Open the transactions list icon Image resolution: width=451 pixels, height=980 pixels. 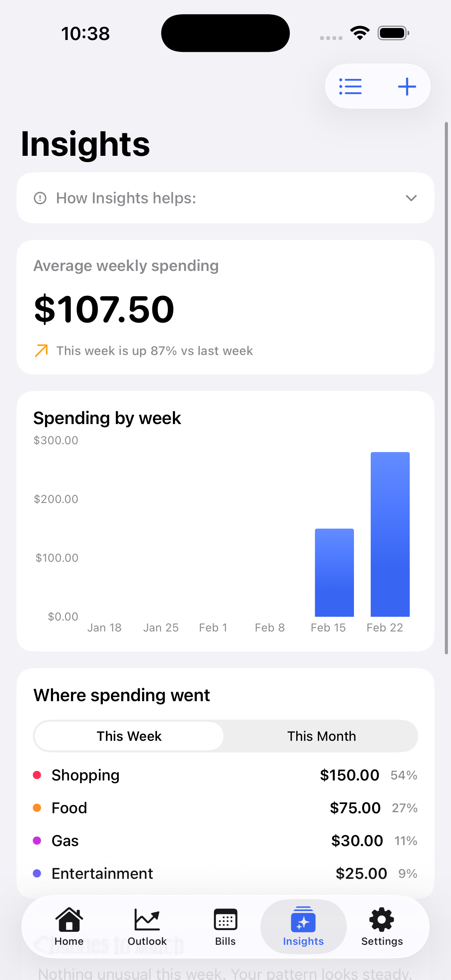click(350, 86)
